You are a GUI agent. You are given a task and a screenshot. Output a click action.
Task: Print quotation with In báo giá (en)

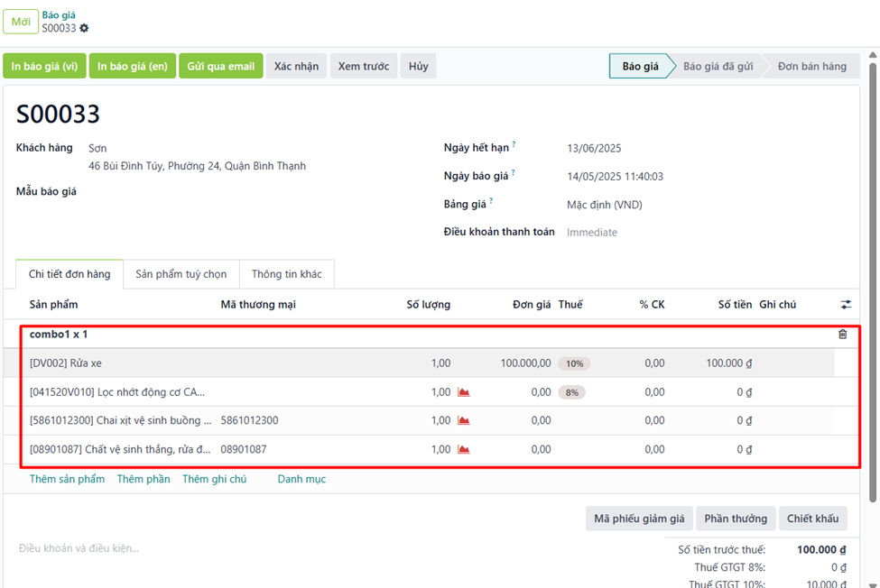click(x=133, y=66)
